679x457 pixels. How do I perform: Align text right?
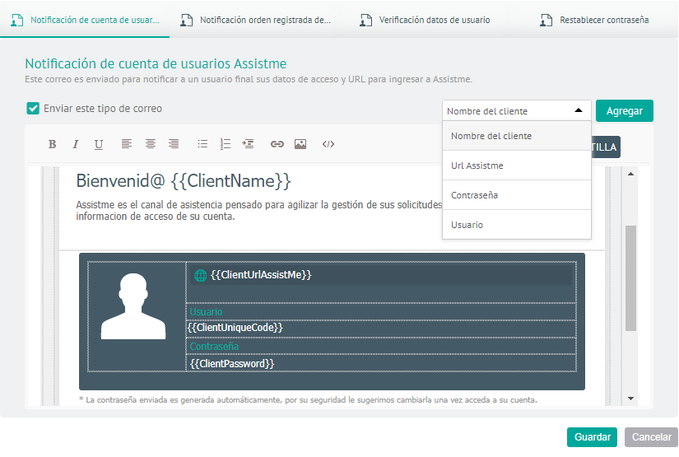pyautogui.click(x=174, y=144)
